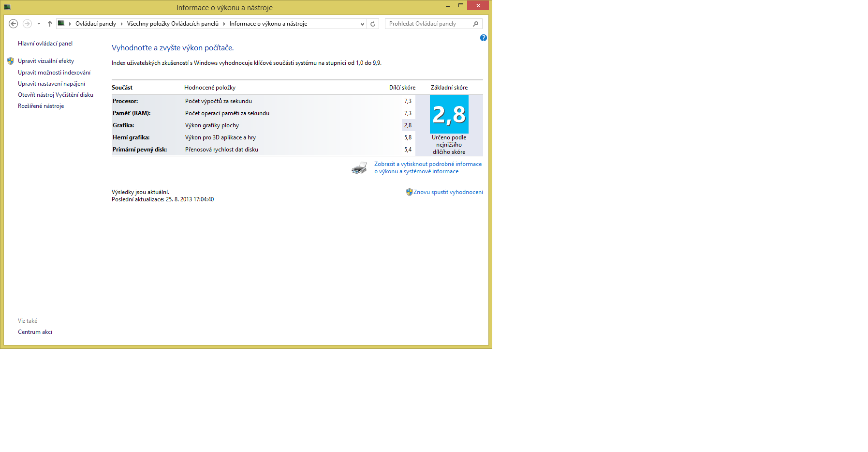This screenshot has height=452, width=868.
Task: Select the Herní grafika row label
Action: coord(131,137)
